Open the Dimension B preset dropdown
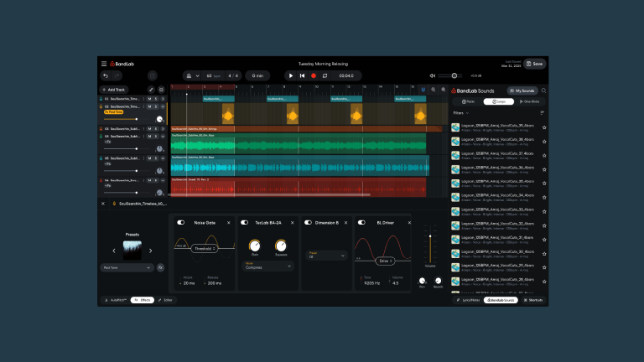This screenshot has height=362, width=644. tap(326, 256)
